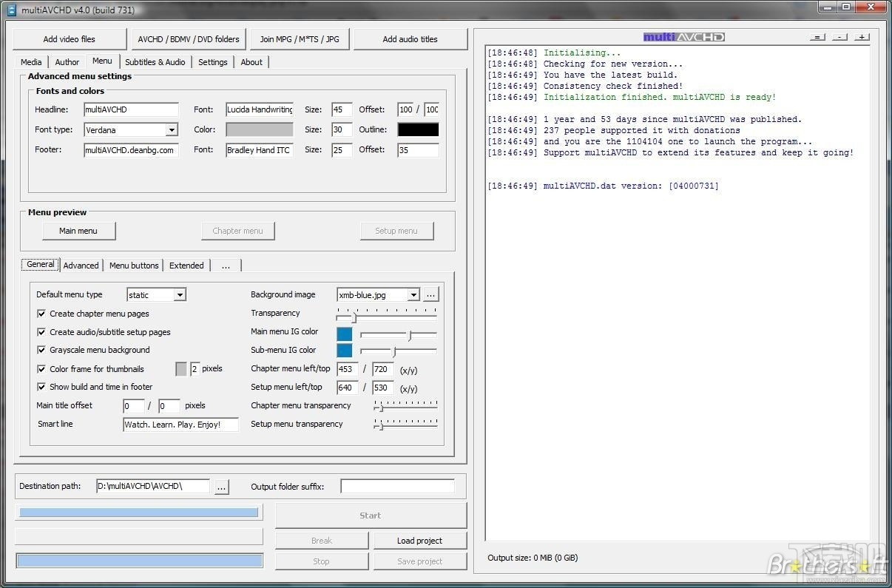This screenshot has height=588, width=892.
Task: Click inside the Output folder suffix field
Action: [397, 486]
